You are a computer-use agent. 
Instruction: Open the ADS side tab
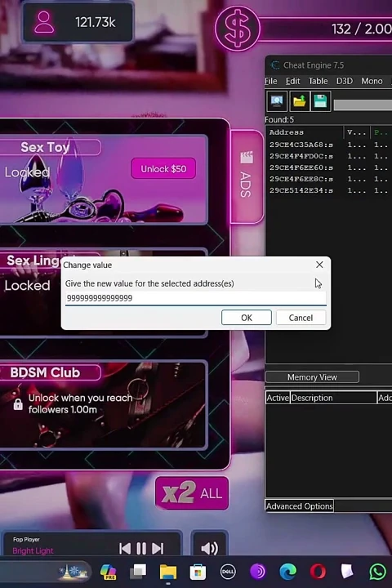(247, 176)
